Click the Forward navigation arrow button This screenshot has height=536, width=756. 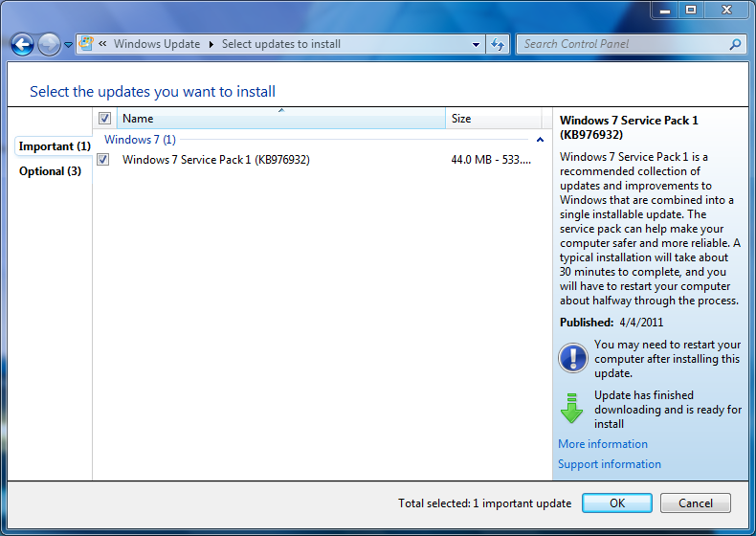click(49, 44)
